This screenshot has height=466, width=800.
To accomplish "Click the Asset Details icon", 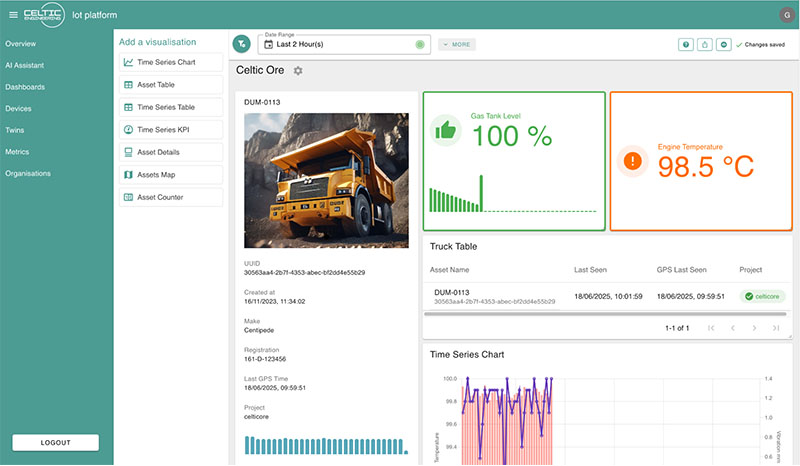I will point(128,152).
